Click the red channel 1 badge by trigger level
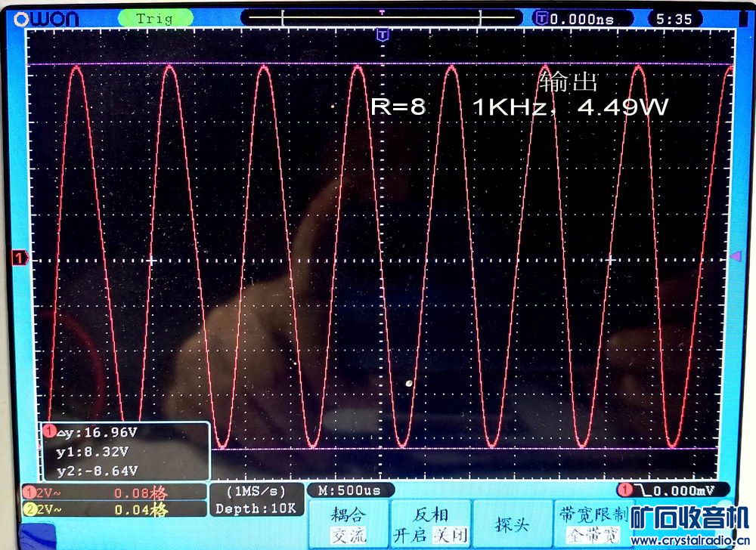 [x=625, y=491]
